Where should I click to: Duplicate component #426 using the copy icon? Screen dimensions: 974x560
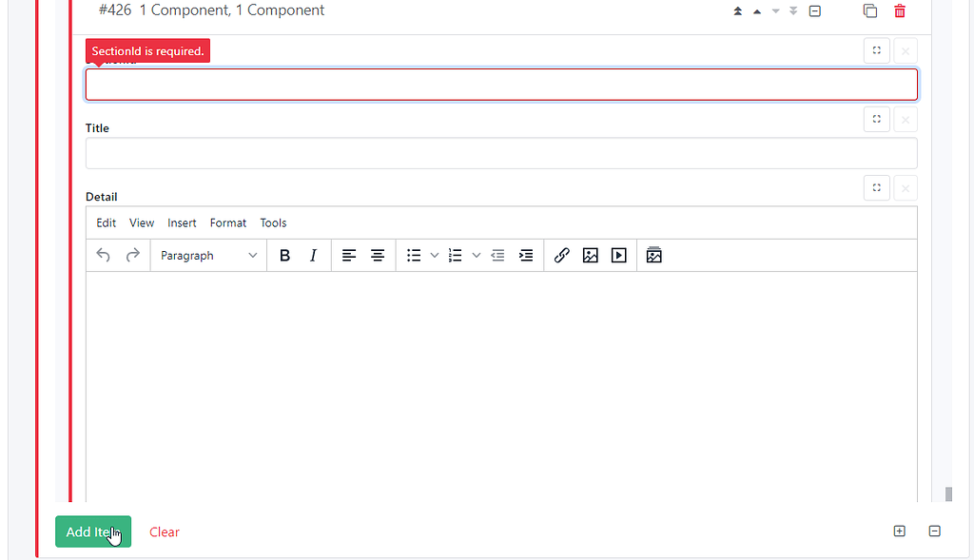pyautogui.click(x=869, y=10)
